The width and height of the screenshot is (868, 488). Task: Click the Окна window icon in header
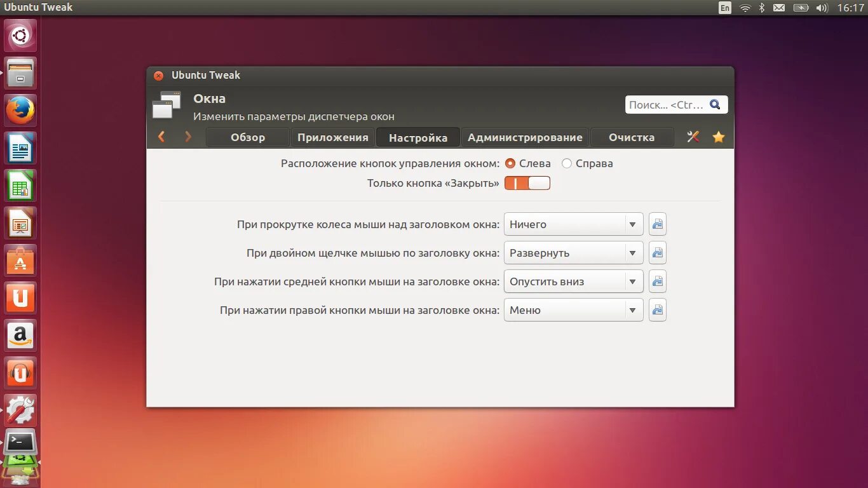pos(167,105)
